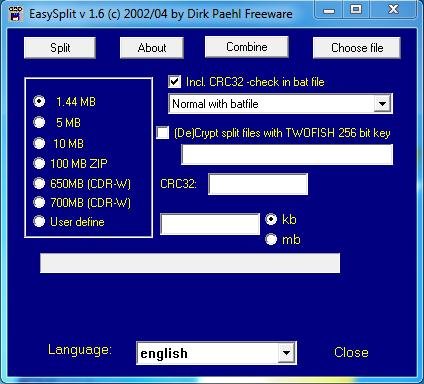Click the EasySplit app icon in title bar
Image resolution: width=424 pixels, height=384 pixels.
pos(15,13)
